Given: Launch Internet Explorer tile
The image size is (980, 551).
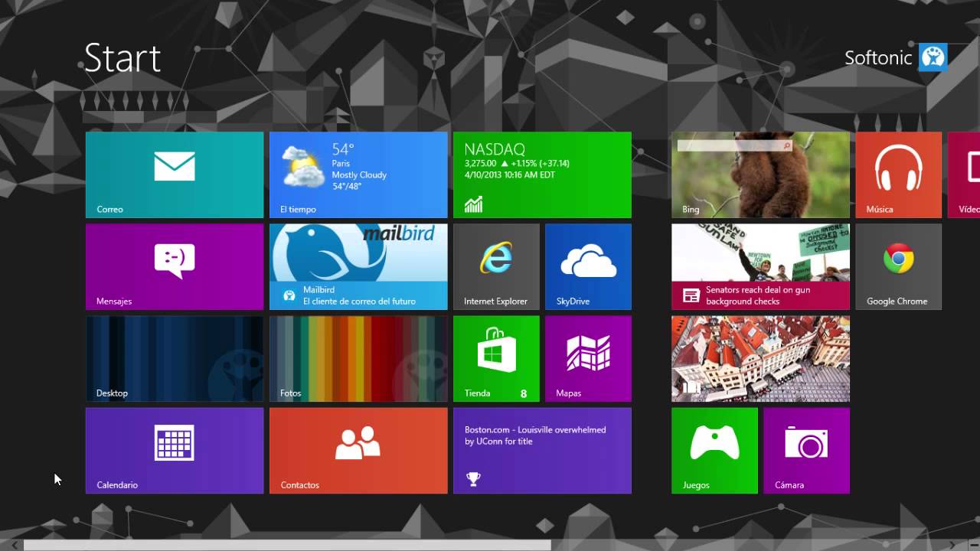Looking at the screenshot, I should pos(496,266).
